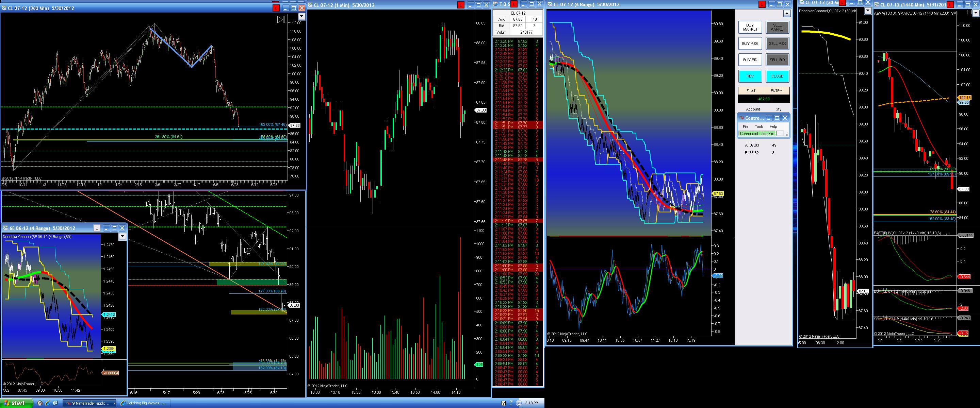
Task: Click third quick launch icon on taskbar
Action: (x=55, y=403)
